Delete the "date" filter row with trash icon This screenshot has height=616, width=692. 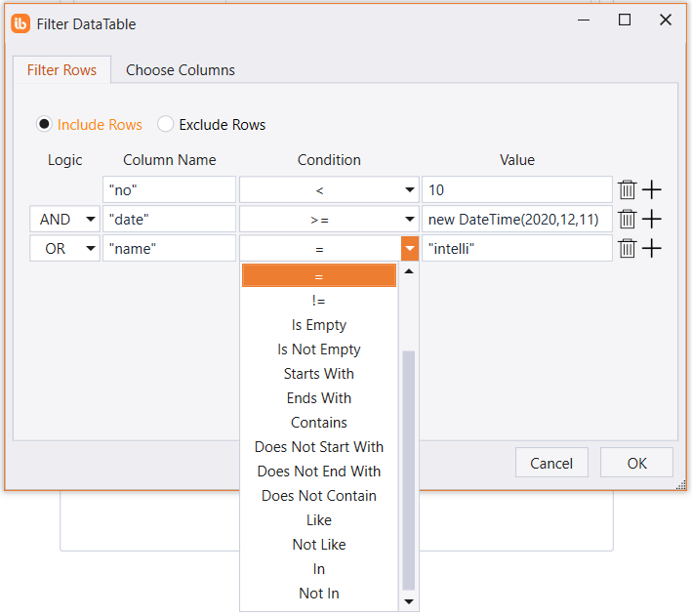coord(627,219)
